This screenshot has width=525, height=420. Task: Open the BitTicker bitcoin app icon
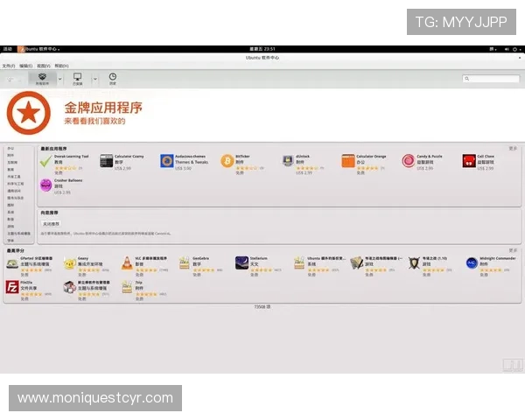pos(227,161)
